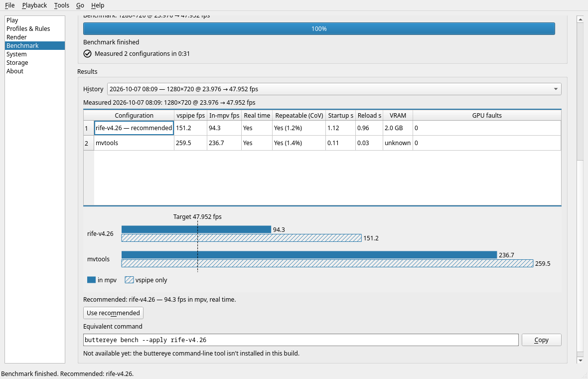Click the Real time column header

coord(257,115)
